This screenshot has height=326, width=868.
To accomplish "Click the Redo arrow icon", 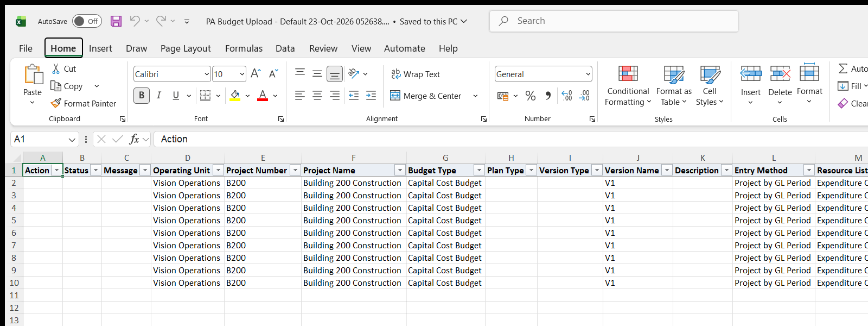I will click(x=161, y=21).
